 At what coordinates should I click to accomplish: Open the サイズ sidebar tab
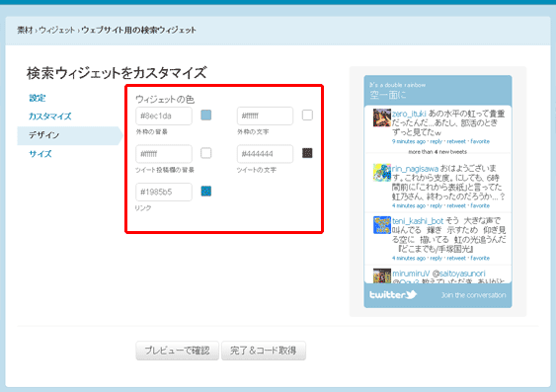click(x=40, y=154)
